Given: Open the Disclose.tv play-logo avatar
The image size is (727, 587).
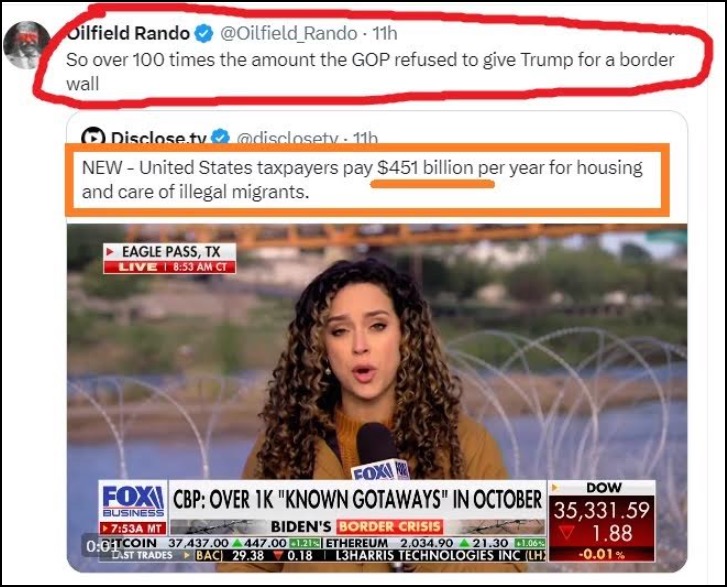Looking at the screenshot, I should [x=93, y=136].
